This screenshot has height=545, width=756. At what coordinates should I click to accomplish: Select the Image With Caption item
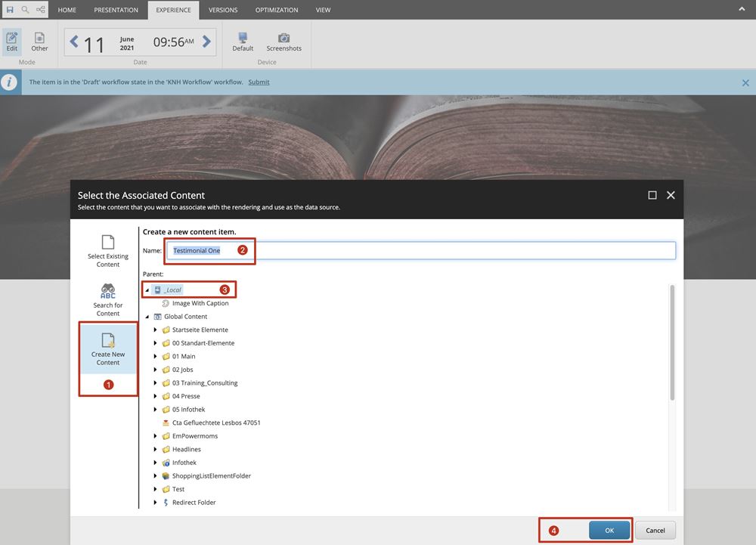200,303
